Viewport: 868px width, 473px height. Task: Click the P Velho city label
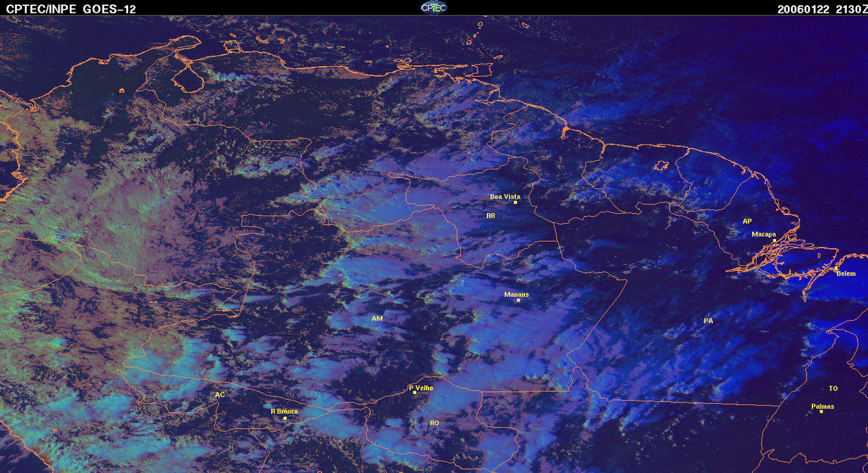point(421,387)
